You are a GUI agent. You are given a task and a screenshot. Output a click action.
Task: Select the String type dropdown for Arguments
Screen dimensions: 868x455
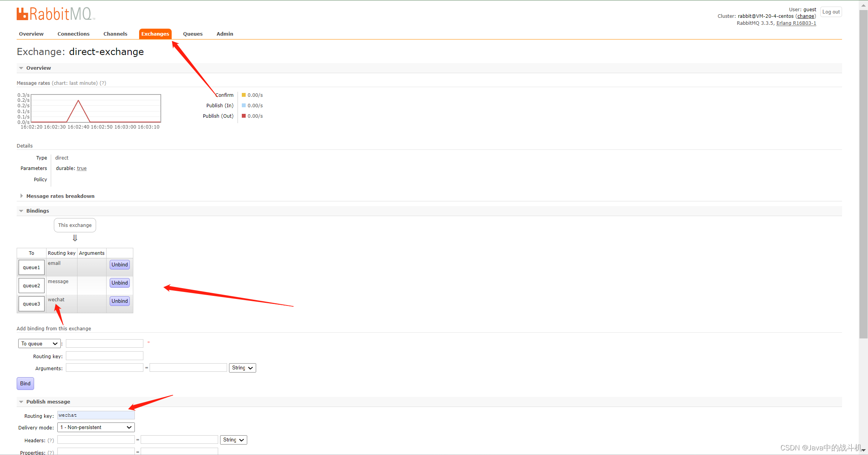pyautogui.click(x=241, y=367)
